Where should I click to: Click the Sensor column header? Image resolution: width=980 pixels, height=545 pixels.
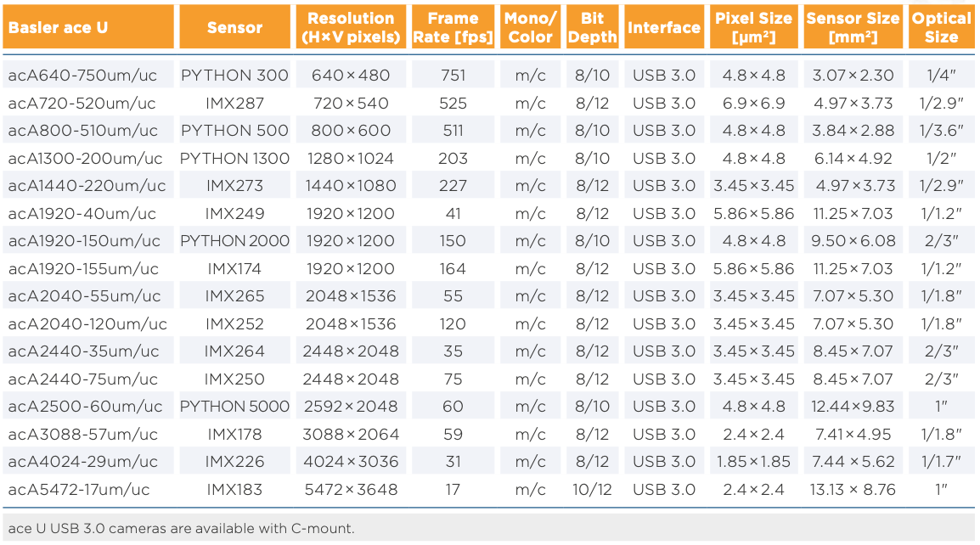[x=234, y=28]
